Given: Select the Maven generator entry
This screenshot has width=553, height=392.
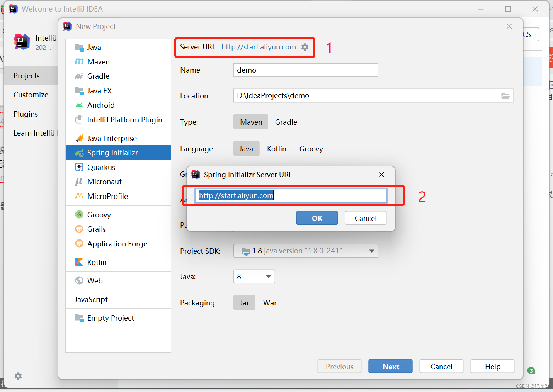Looking at the screenshot, I should pos(118,62).
